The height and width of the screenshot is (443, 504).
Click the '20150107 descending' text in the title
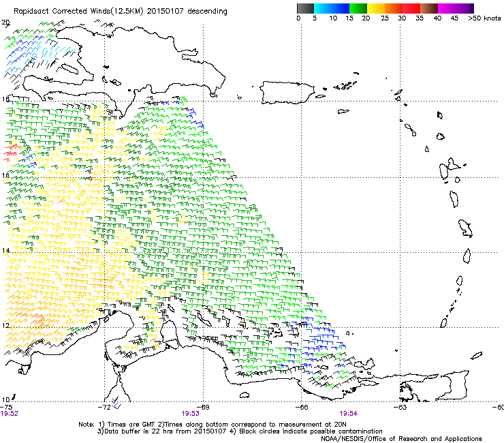(x=187, y=12)
